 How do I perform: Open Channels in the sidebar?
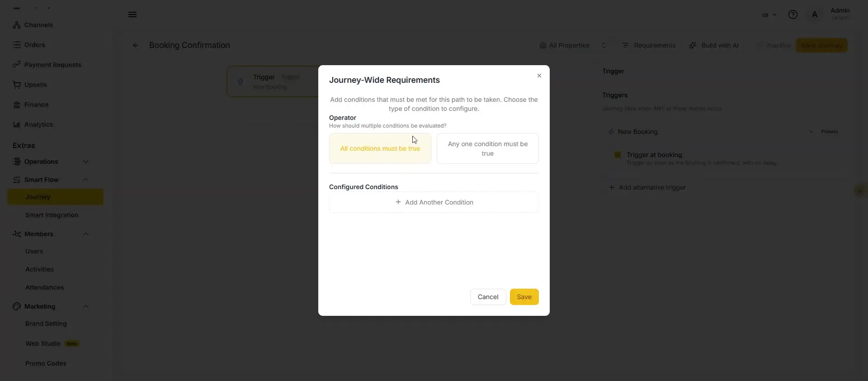(38, 25)
